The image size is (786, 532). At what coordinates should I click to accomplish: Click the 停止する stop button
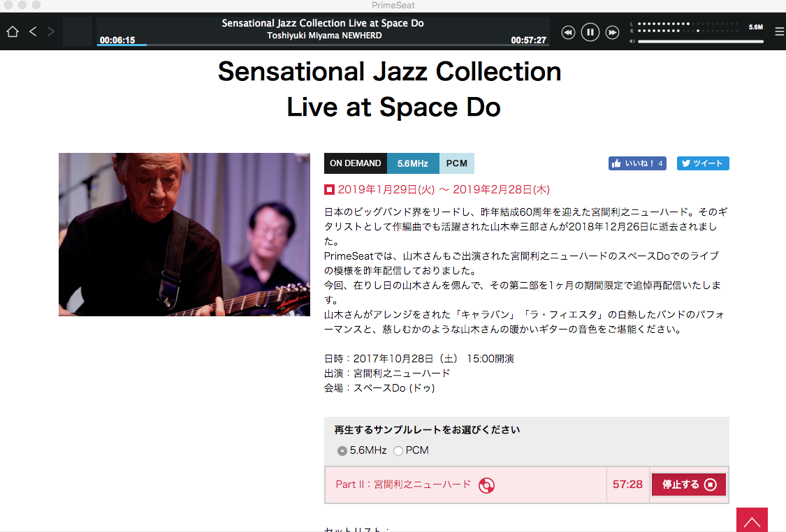pos(689,485)
